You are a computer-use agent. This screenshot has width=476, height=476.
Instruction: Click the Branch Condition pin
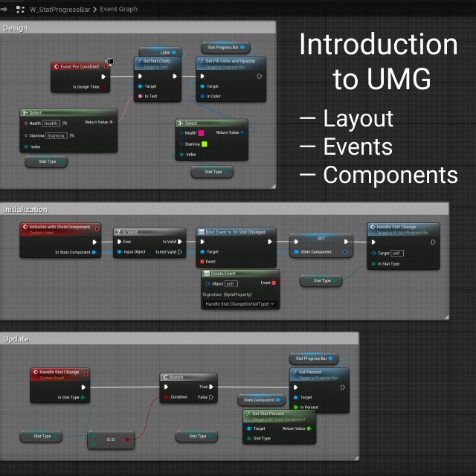point(167,397)
